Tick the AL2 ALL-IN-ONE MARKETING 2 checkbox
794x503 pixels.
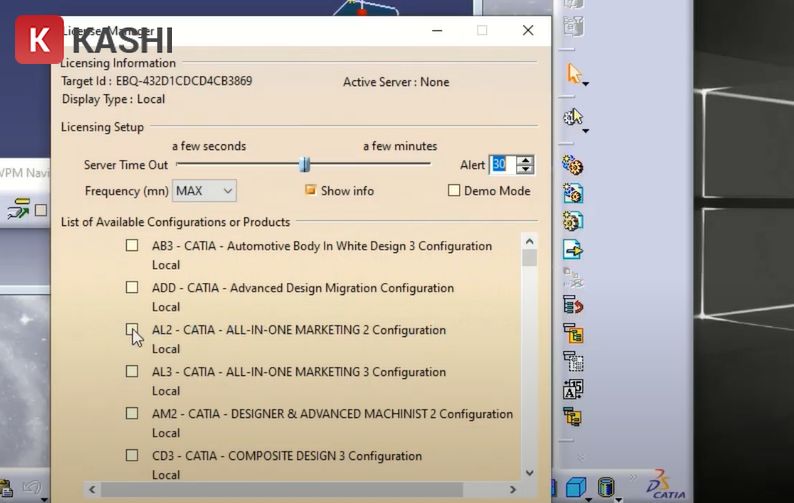click(x=132, y=329)
